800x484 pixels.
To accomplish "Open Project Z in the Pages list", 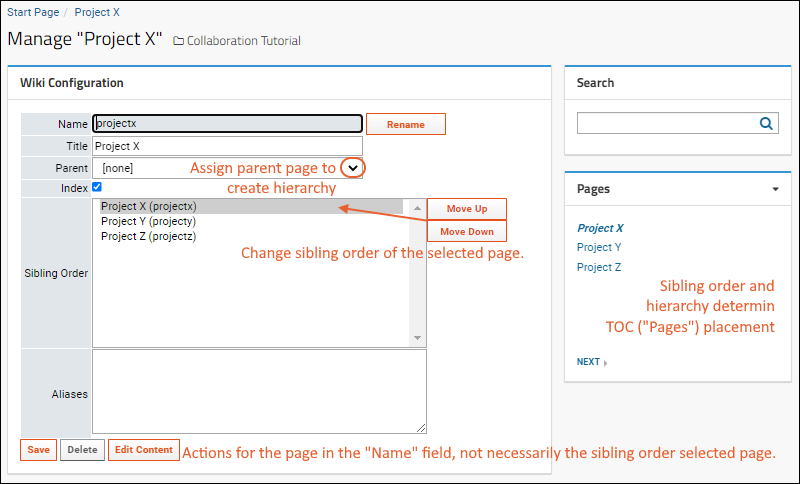I will coord(599,267).
